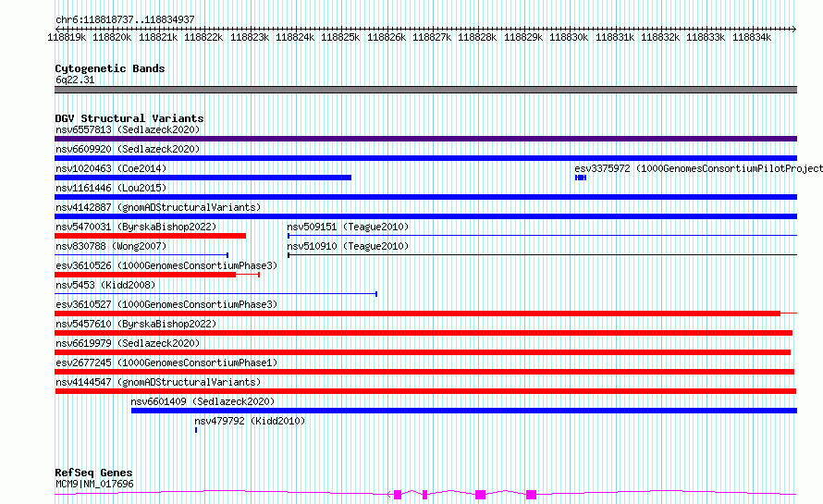823x504 pixels.
Task: Select the thin black nsv510910 line
Action: point(542,255)
